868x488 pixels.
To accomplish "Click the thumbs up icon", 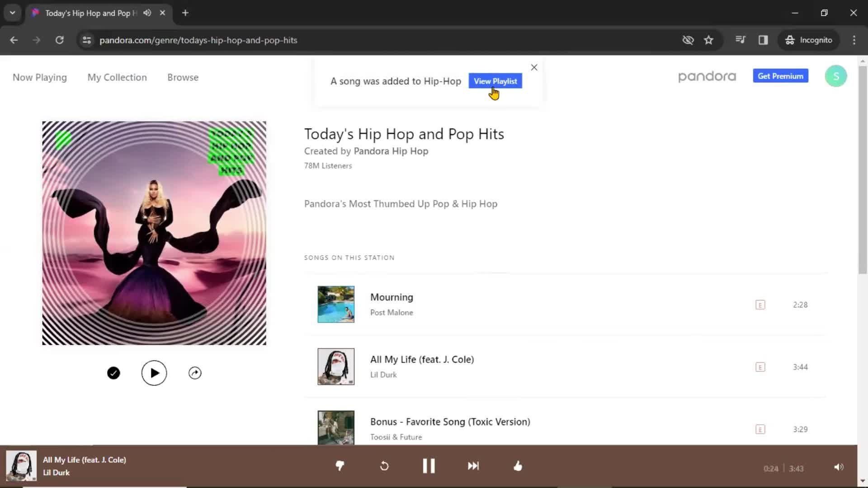I will pos(518,466).
